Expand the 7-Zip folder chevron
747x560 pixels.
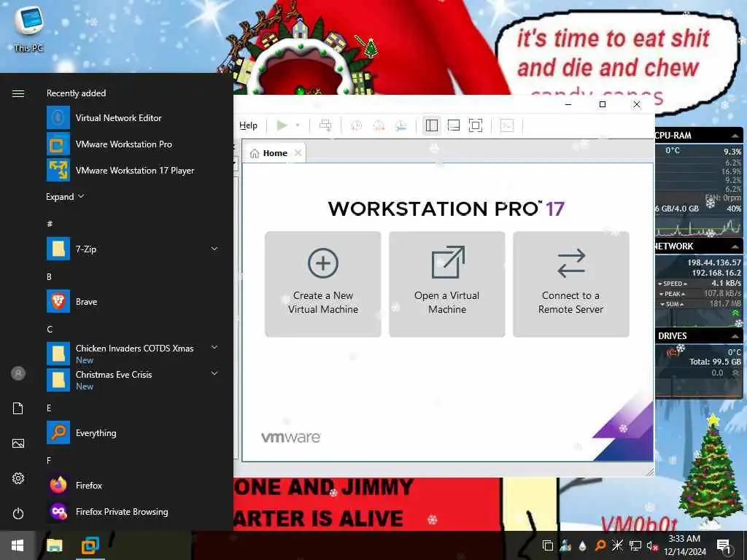(x=214, y=249)
